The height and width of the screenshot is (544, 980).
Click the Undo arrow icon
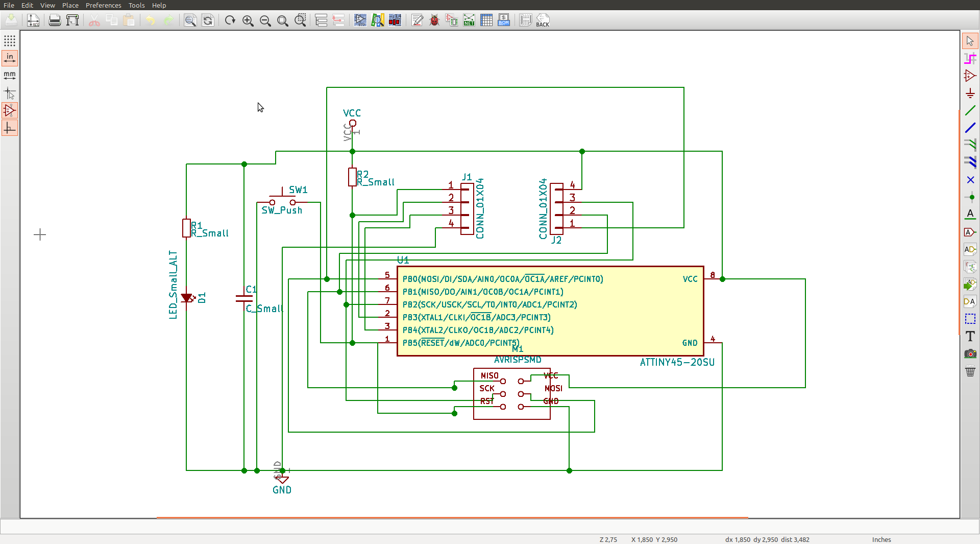tap(151, 20)
